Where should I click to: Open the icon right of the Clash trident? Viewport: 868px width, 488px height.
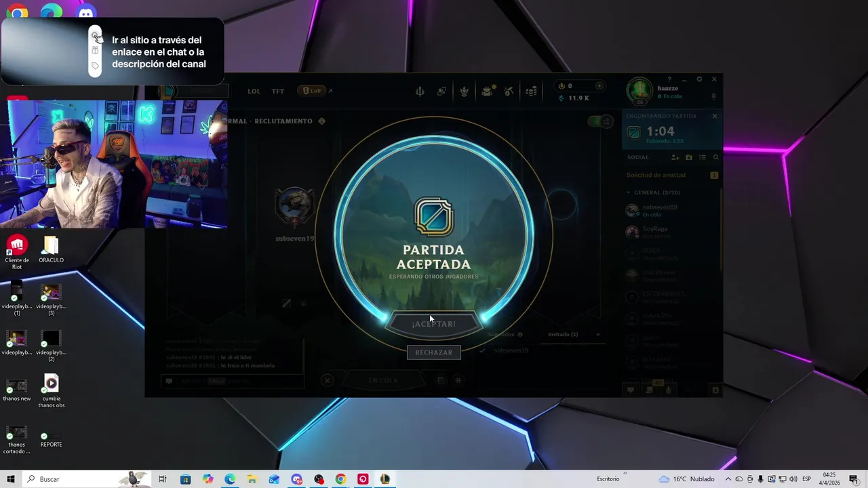(441, 91)
